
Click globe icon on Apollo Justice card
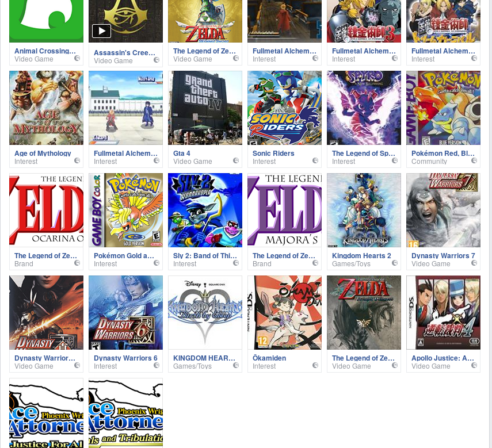point(474,365)
